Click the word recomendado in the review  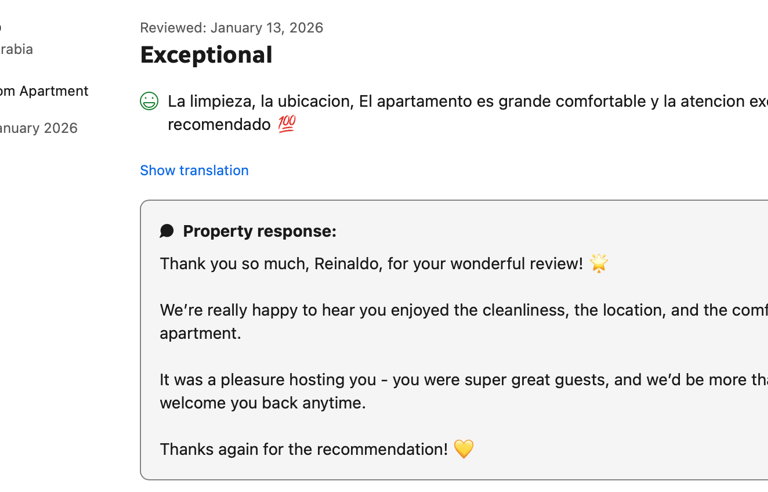[219, 124]
